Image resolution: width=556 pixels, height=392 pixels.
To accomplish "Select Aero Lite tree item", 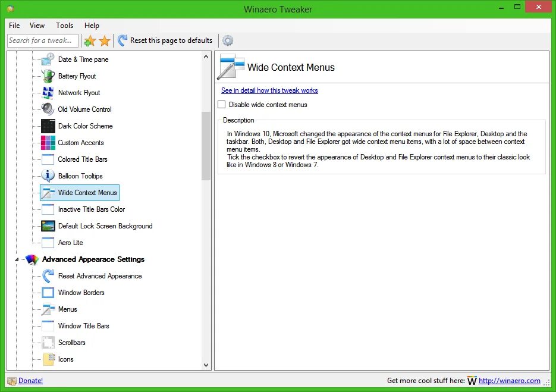I will [x=71, y=243].
